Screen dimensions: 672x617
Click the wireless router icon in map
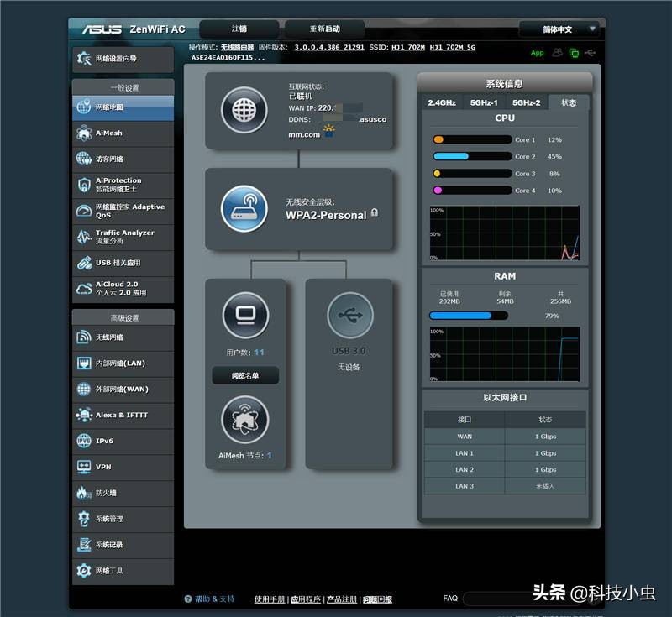coord(244,208)
